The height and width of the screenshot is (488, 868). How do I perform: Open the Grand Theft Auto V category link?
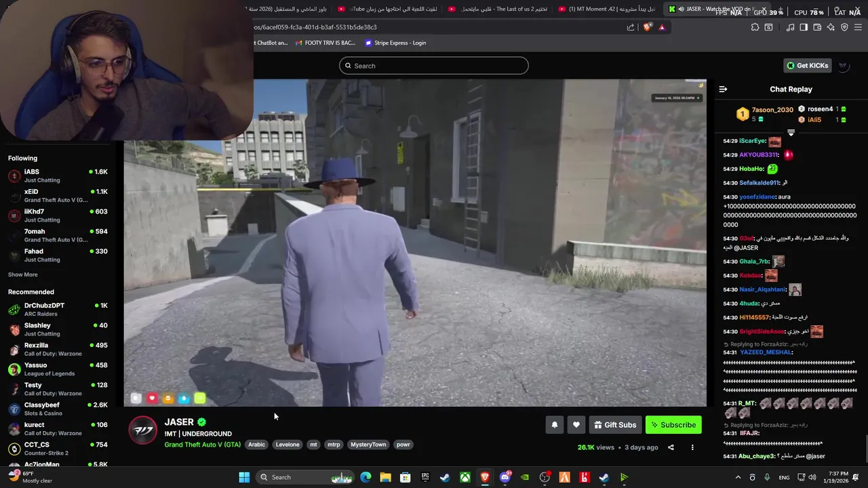point(202,445)
